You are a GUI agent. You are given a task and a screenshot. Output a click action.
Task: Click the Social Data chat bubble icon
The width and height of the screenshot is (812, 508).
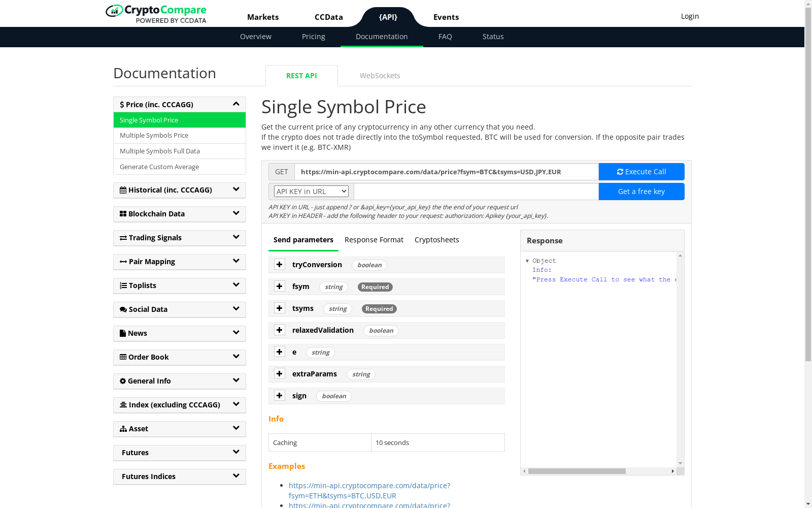(x=123, y=309)
